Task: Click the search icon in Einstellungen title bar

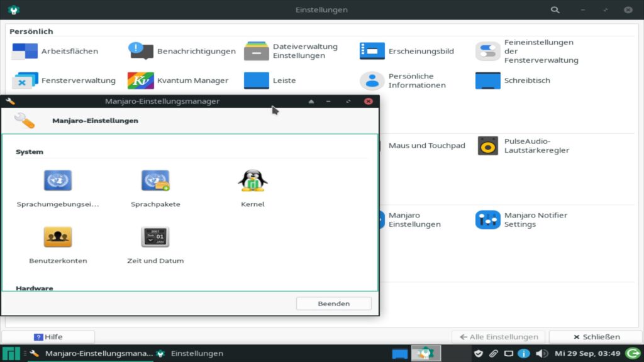Action: (555, 10)
